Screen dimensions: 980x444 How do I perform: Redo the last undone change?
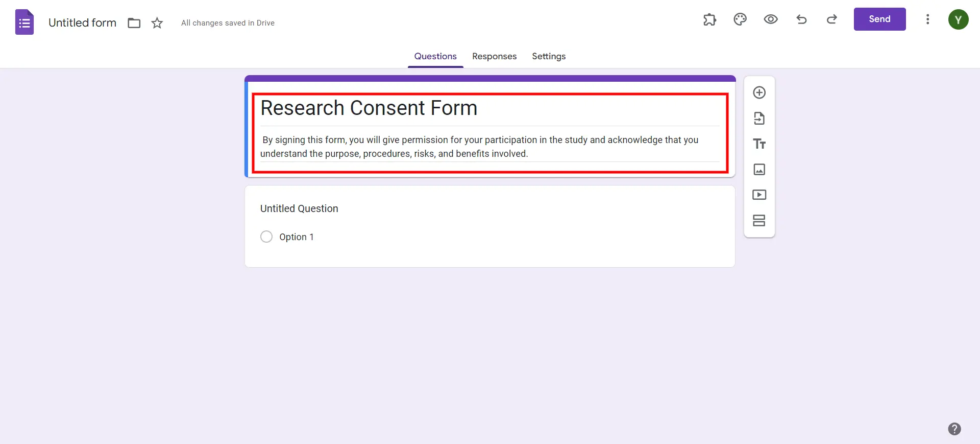click(831, 19)
